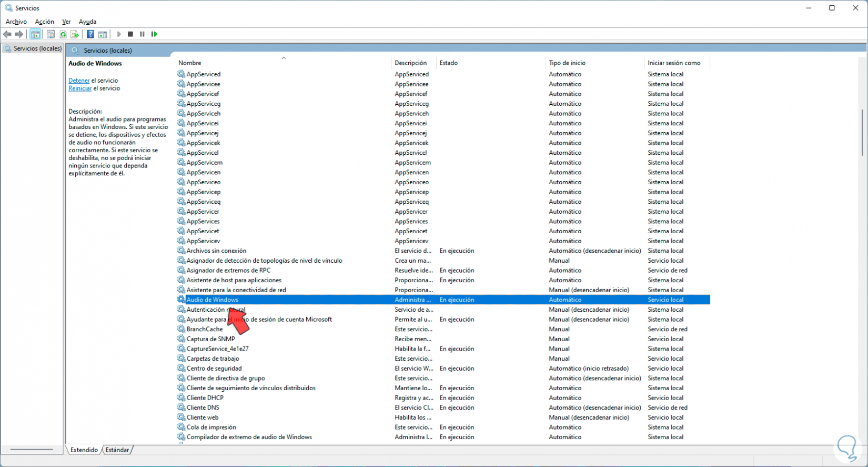The image size is (868, 467).
Task: Click the gear icon beside Cliente DHCP
Action: tap(181, 398)
